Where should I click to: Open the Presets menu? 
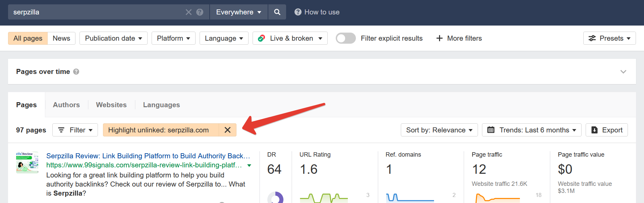pos(609,38)
